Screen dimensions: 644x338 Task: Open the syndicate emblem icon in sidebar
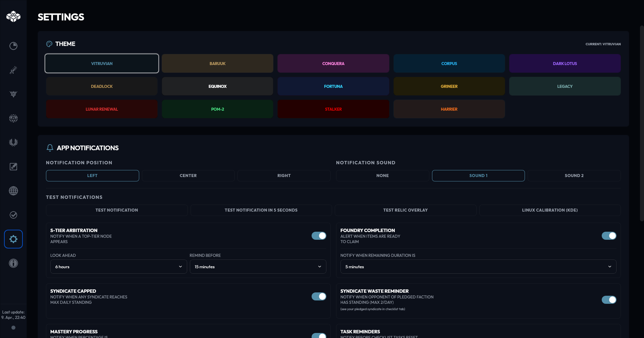[13, 118]
